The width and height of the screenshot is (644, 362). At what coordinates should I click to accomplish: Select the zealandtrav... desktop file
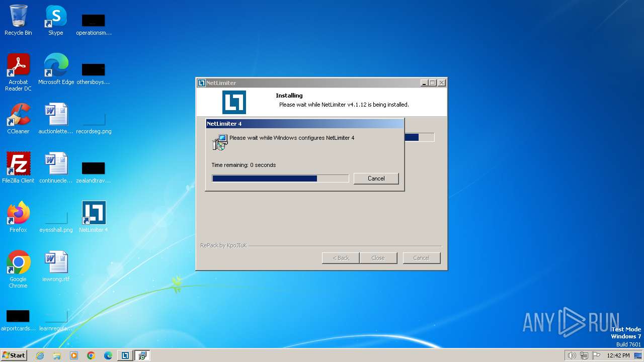tap(94, 172)
